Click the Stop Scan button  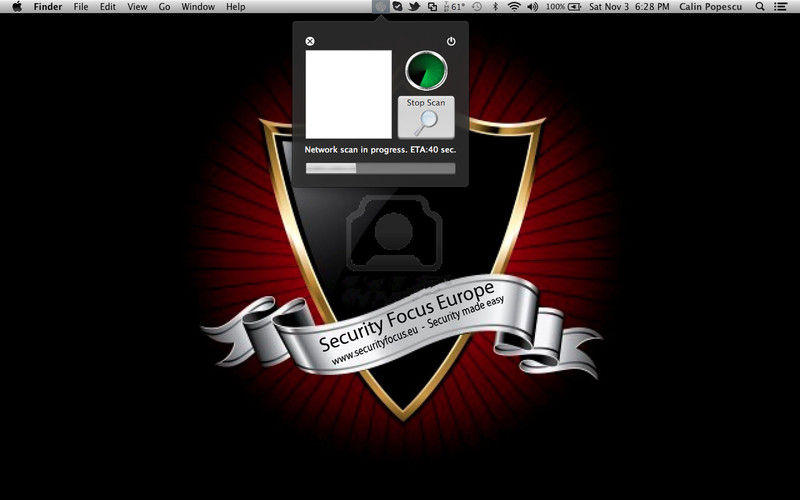(x=426, y=117)
